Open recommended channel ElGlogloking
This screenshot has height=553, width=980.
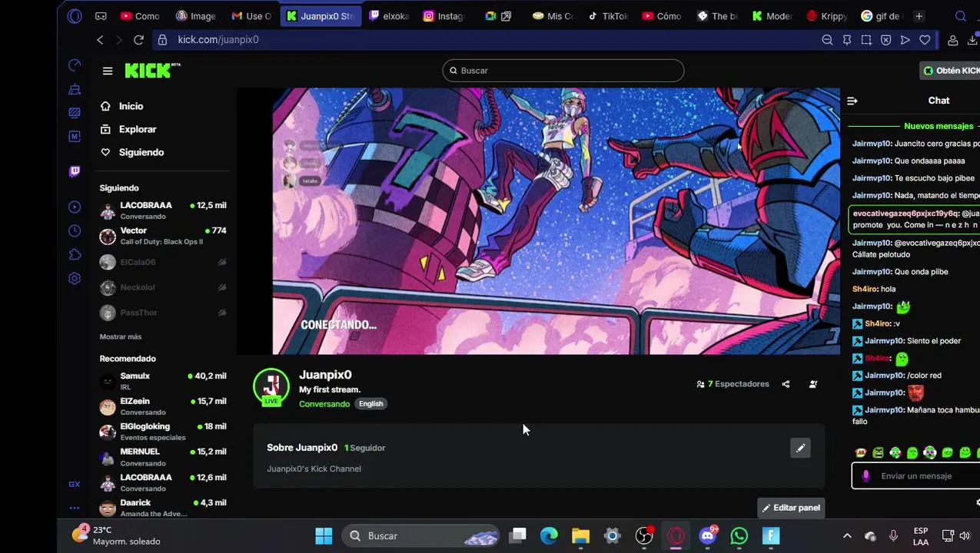(x=163, y=432)
